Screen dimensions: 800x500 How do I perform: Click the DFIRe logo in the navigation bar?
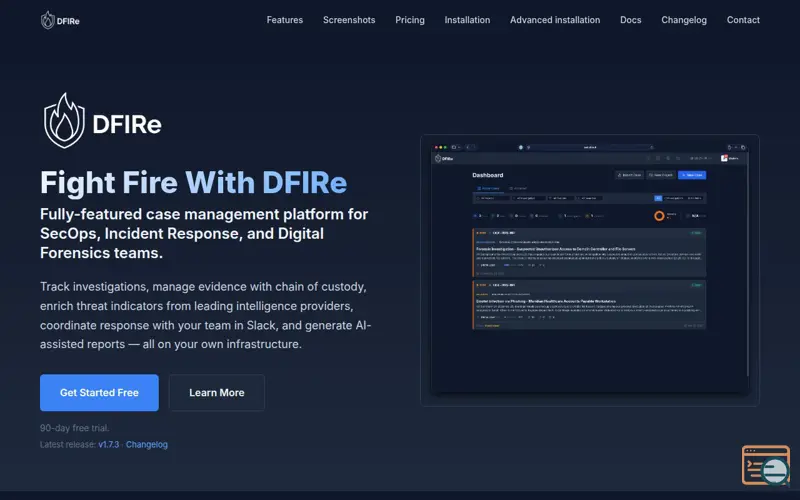(x=60, y=20)
